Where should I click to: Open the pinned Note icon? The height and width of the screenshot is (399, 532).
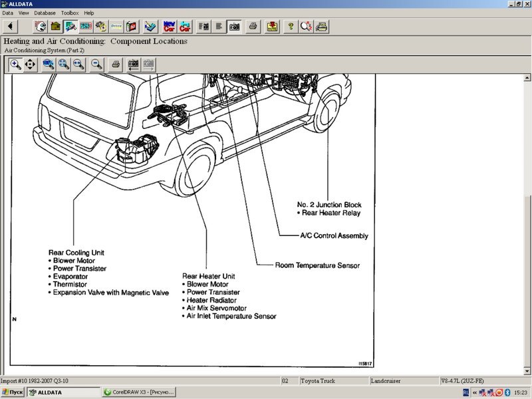tap(272, 26)
